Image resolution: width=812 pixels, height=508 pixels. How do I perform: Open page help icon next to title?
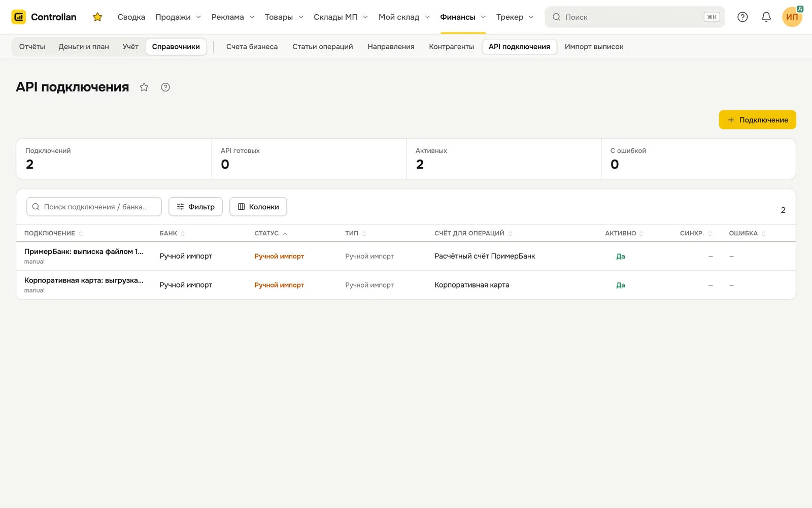[165, 87]
